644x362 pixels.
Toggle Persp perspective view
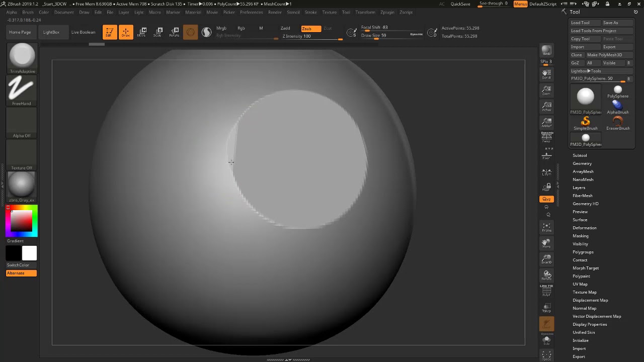(546, 137)
